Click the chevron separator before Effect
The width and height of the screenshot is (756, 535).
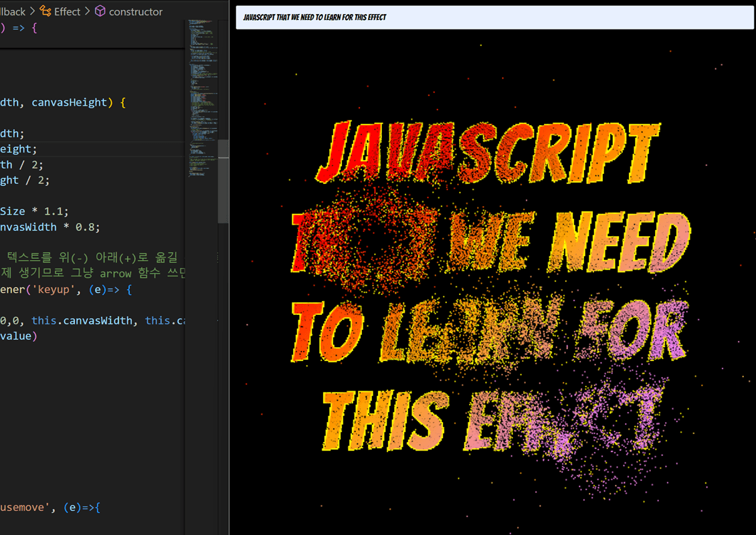(32, 11)
